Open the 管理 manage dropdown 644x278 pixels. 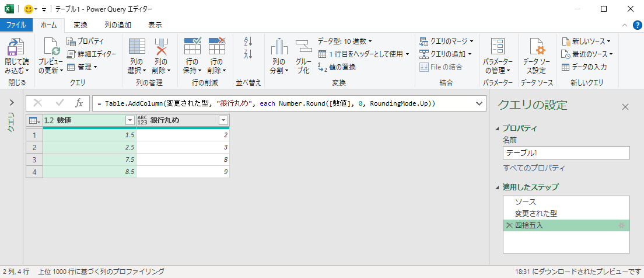click(x=82, y=67)
